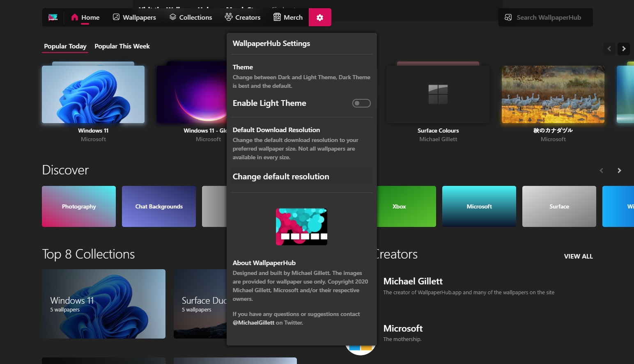
Task: Click the WallpaperHub logo icon in navbar
Action: 53,17
